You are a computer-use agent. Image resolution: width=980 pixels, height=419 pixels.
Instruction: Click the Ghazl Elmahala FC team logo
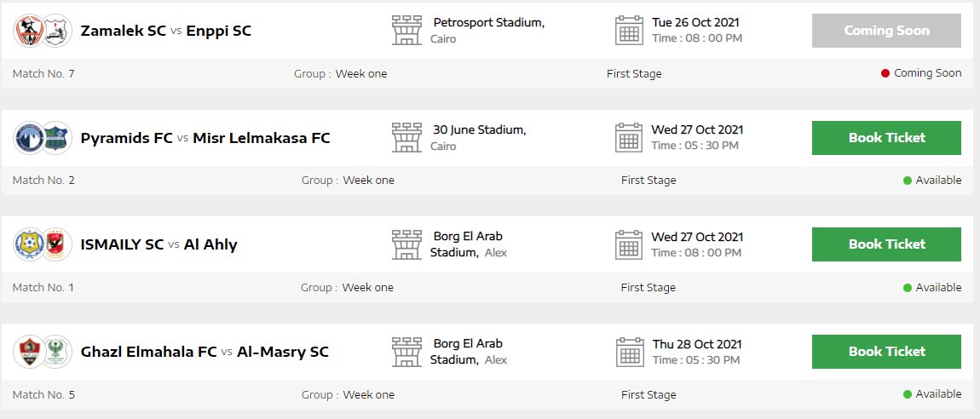(x=28, y=352)
